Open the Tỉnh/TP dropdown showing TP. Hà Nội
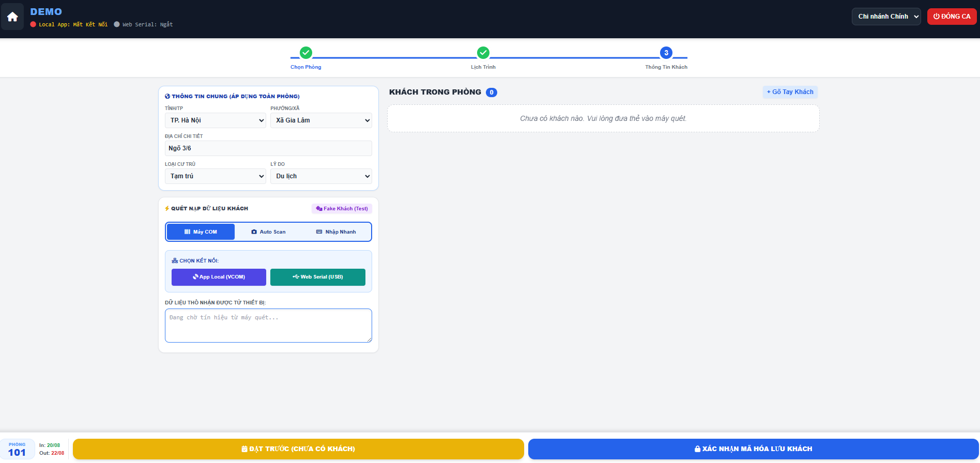Viewport: 980px width, 463px height. [x=216, y=120]
